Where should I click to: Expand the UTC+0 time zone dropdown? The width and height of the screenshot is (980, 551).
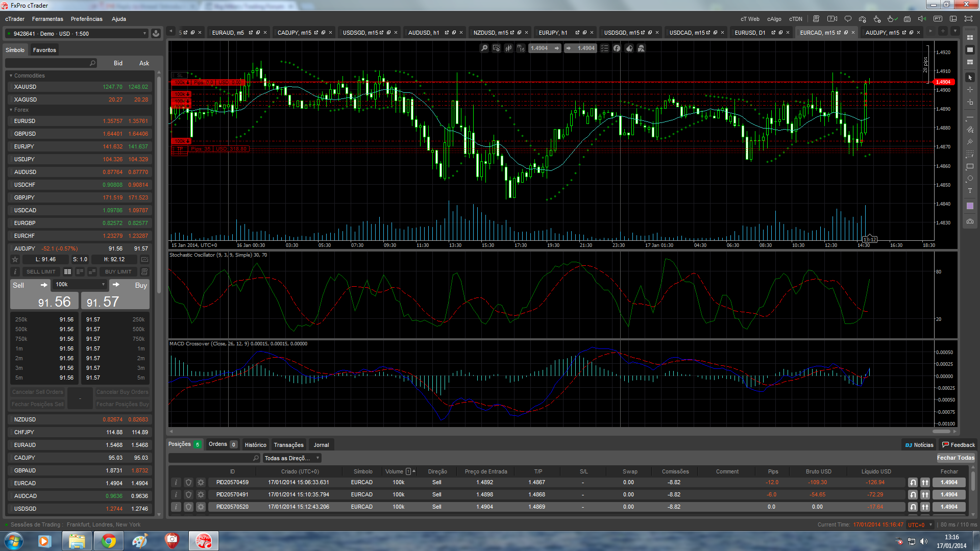(920, 525)
